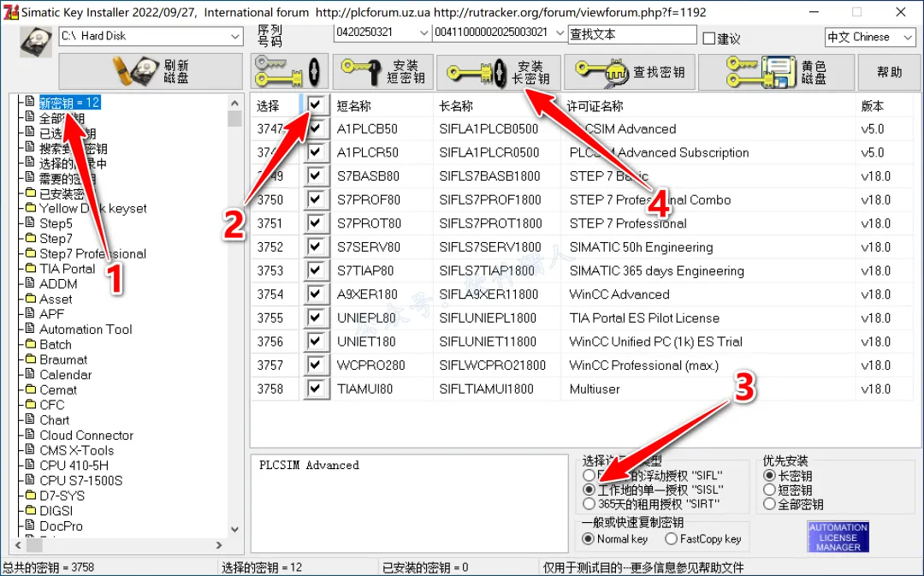Open the 0420250321 serial number dropdown
Image resolution: width=924 pixels, height=576 pixels.
(423, 33)
